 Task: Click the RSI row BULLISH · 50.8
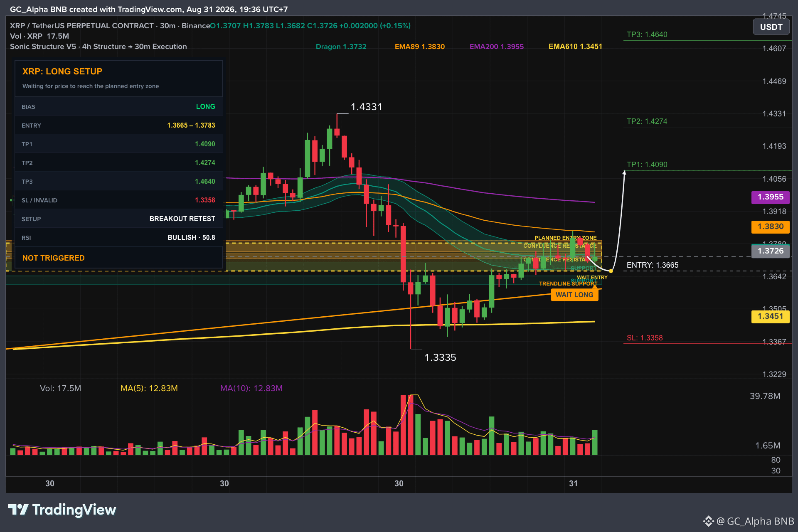click(118, 238)
